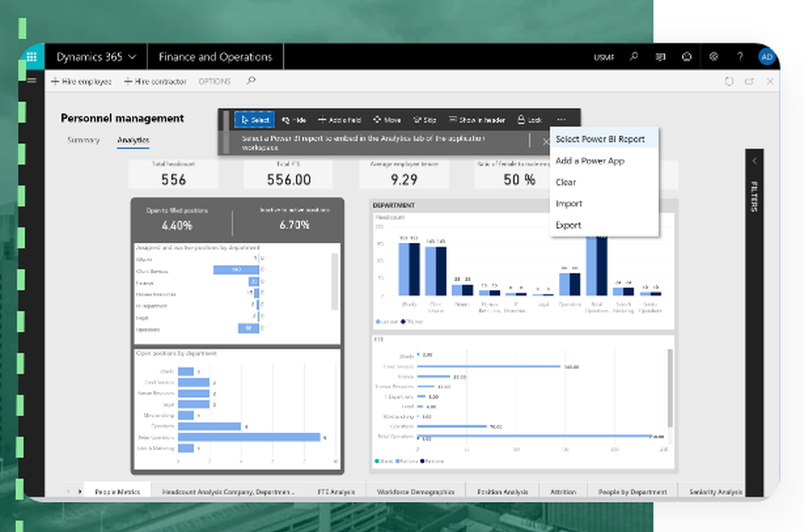Open the settings gear icon
Viewport: 804px width, 532px height.
tap(713, 56)
